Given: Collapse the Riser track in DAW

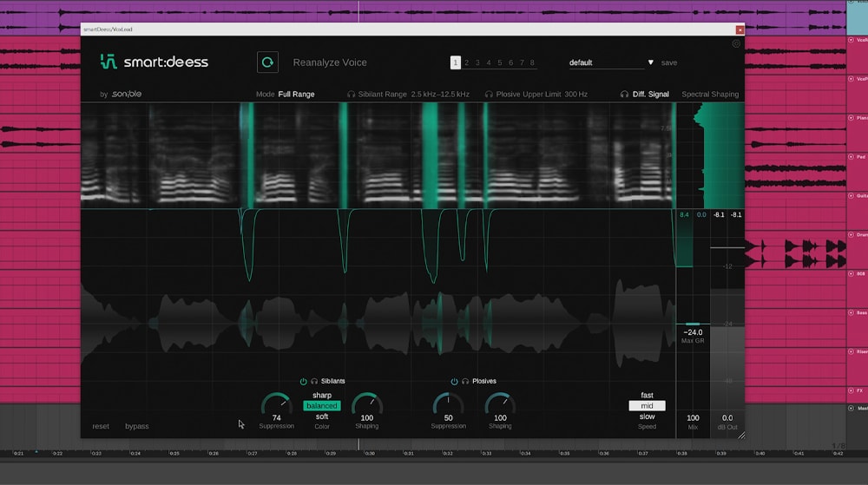Looking at the screenshot, I should (851, 351).
